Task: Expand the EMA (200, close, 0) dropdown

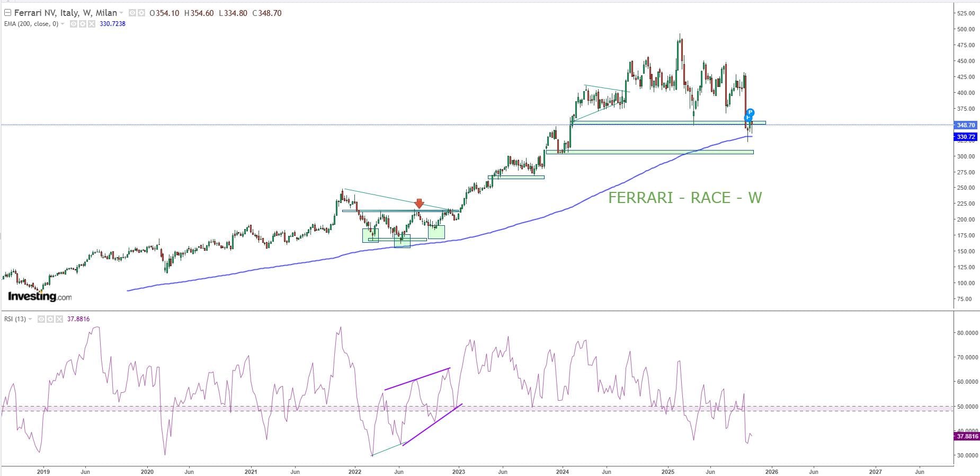Action: [63, 24]
